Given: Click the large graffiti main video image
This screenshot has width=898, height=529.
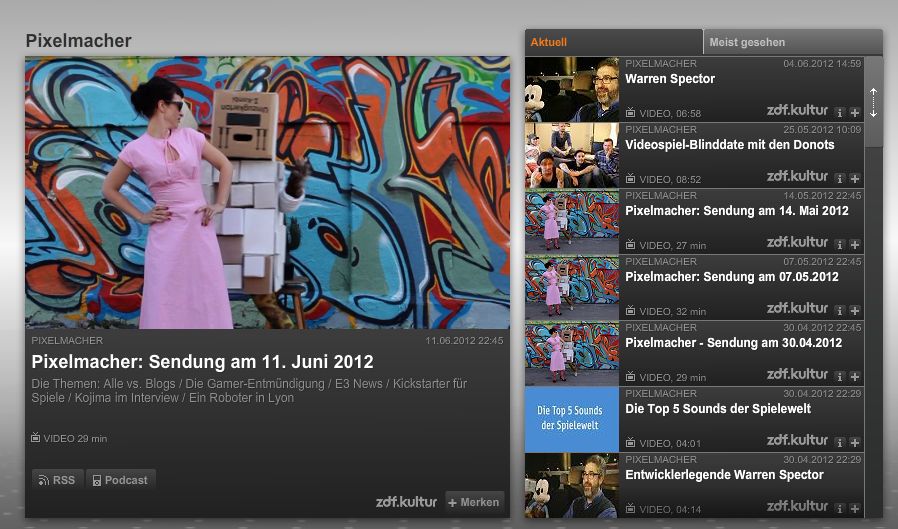Looking at the screenshot, I should pyautogui.click(x=267, y=192).
